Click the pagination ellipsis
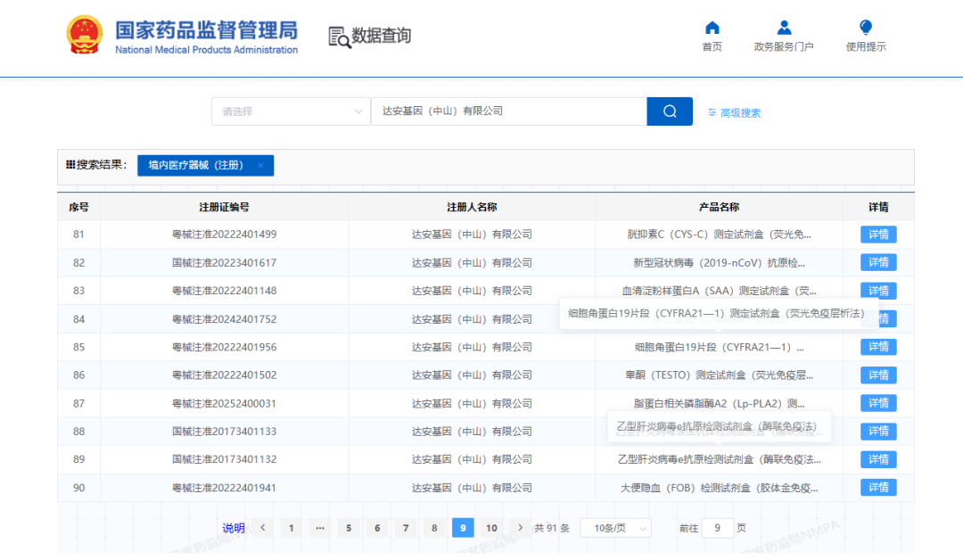 click(320, 528)
